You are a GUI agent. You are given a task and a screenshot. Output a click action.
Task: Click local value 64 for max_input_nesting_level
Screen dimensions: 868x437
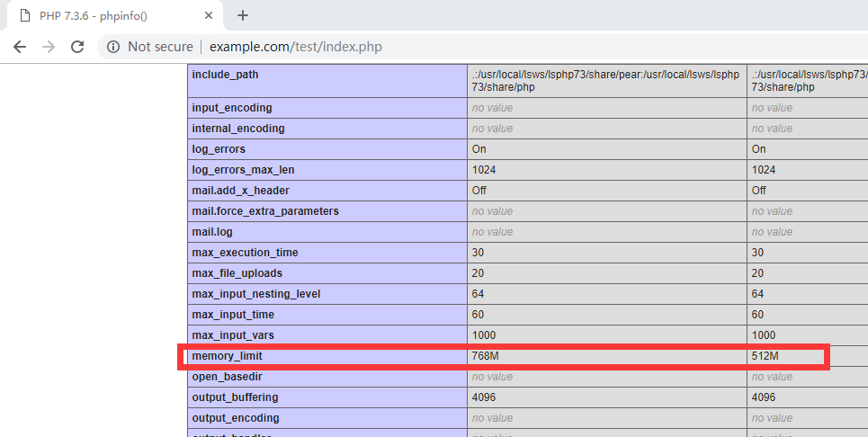point(478,294)
